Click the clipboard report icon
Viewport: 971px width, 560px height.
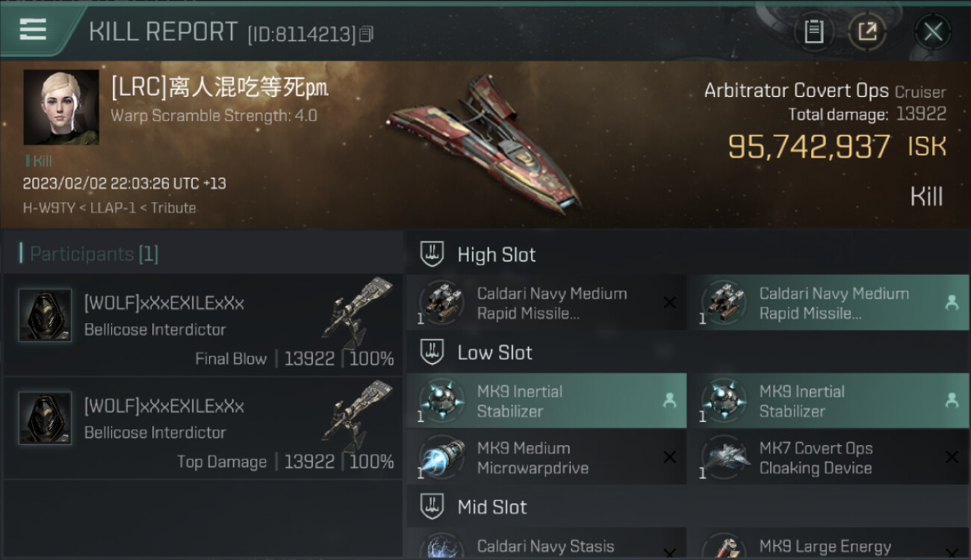pos(813,32)
